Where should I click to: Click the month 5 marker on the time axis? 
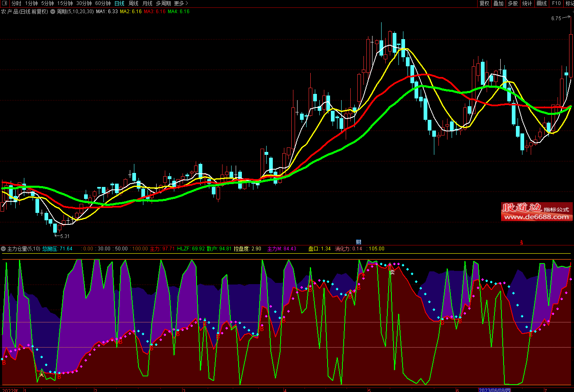tap(369, 390)
